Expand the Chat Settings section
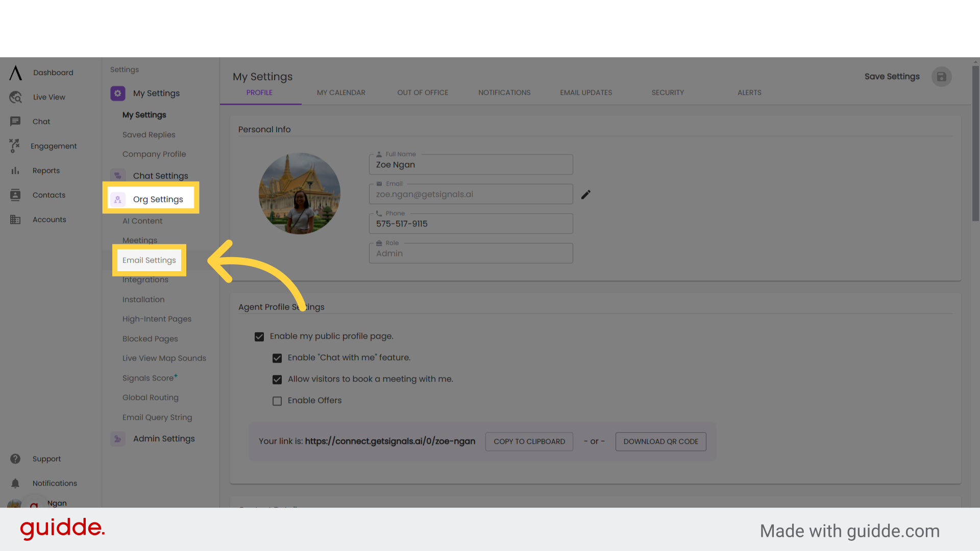Viewport: 980px width, 551px height. [160, 176]
